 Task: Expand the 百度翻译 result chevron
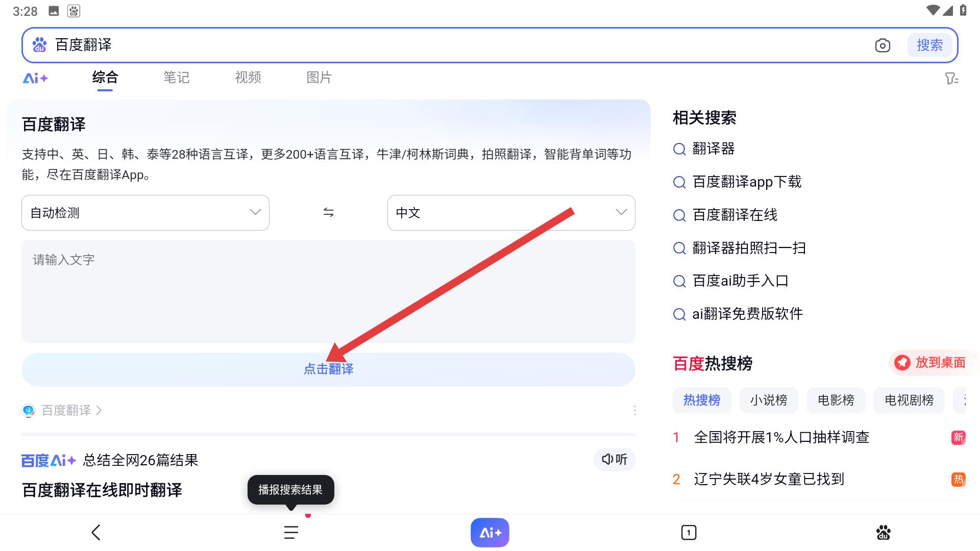pyautogui.click(x=100, y=410)
